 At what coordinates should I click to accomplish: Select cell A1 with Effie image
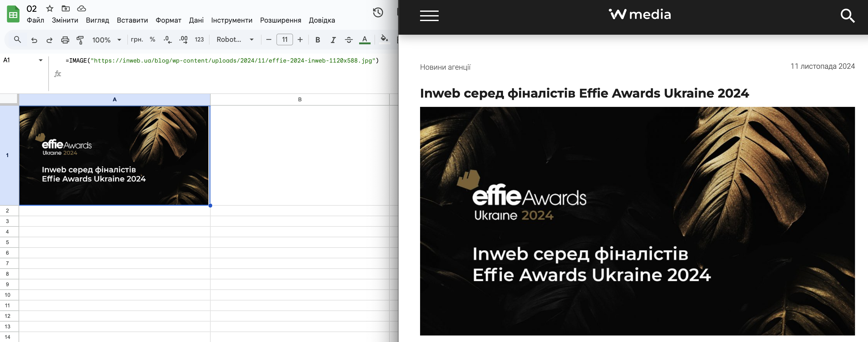coord(114,156)
